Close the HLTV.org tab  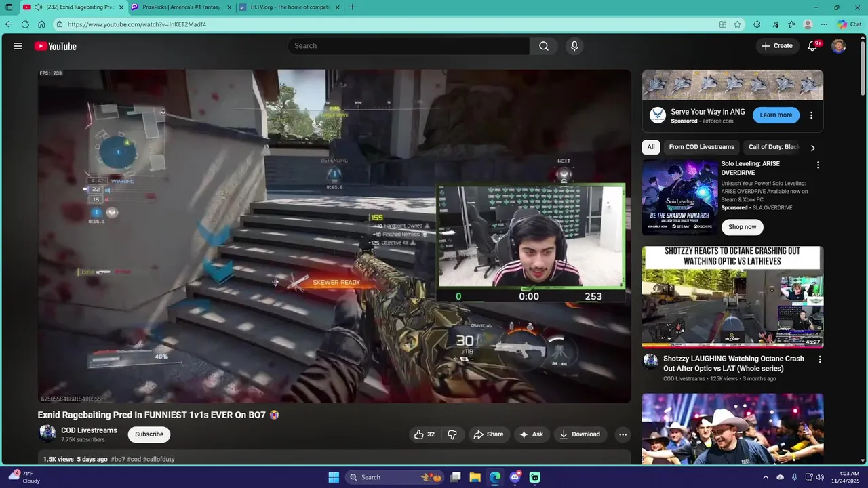click(337, 7)
